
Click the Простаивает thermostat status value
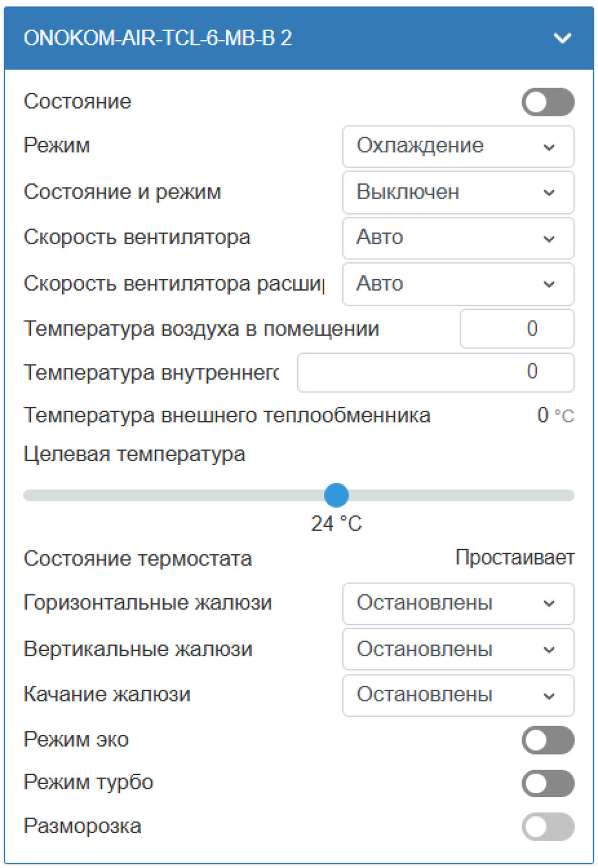tap(514, 558)
